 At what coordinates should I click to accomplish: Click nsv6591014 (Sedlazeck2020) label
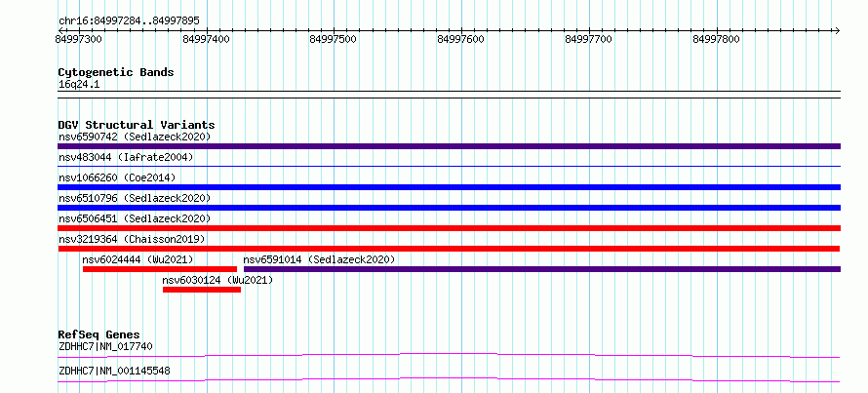320,259
